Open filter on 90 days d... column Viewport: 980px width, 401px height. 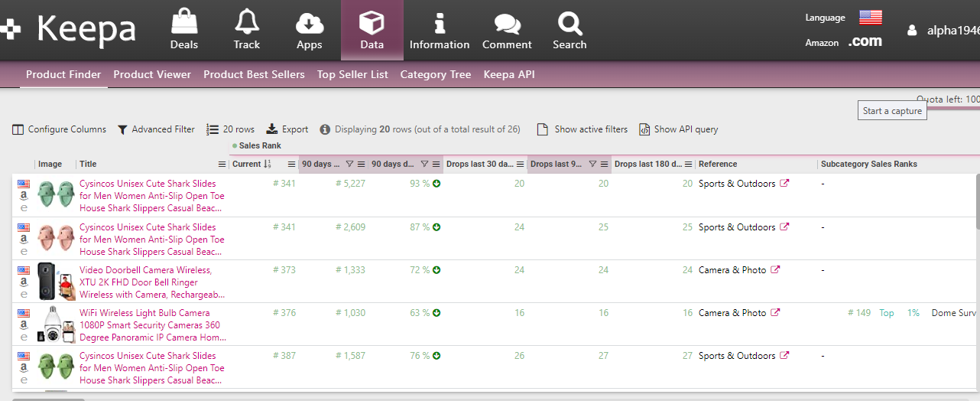424,164
